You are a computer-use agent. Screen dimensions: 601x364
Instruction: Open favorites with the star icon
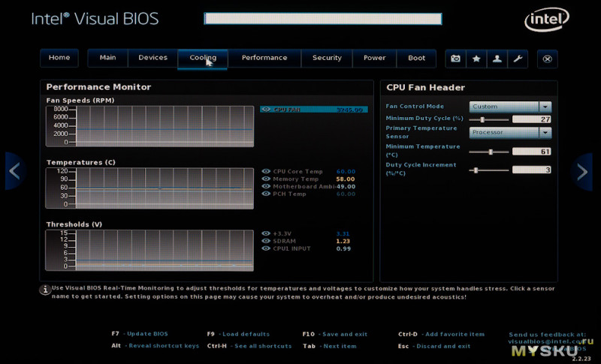[476, 59]
